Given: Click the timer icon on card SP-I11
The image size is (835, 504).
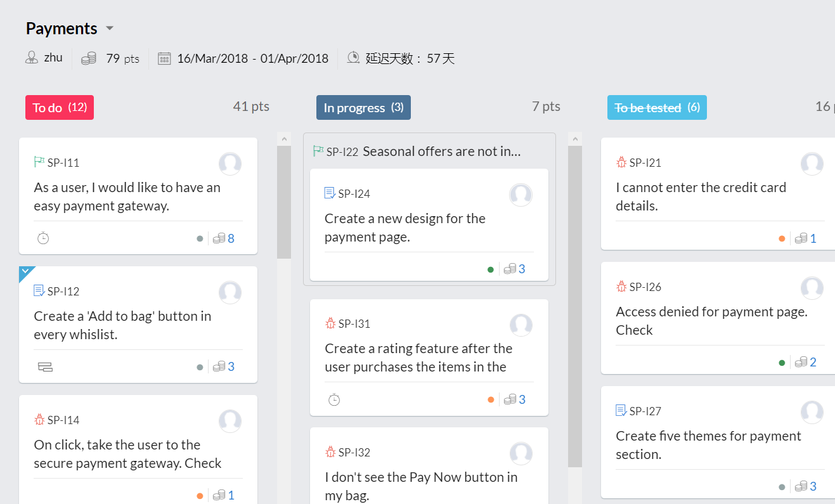Looking at the screenshot, I should [x=43, y=238].
